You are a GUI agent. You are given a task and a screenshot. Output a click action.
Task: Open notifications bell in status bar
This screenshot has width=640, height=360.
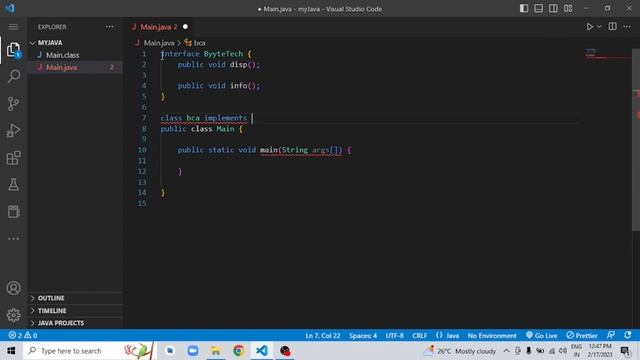628,336
